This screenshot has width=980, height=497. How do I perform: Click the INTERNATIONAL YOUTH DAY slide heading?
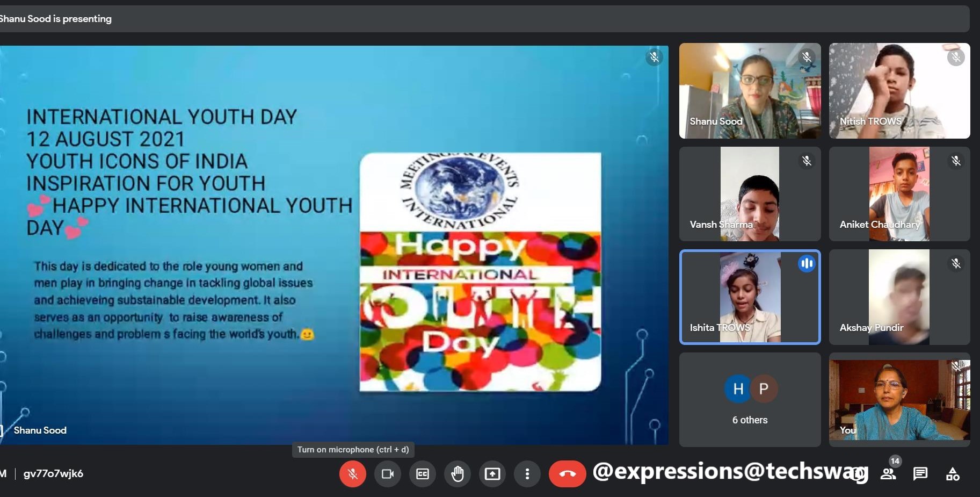pos(162,117)
